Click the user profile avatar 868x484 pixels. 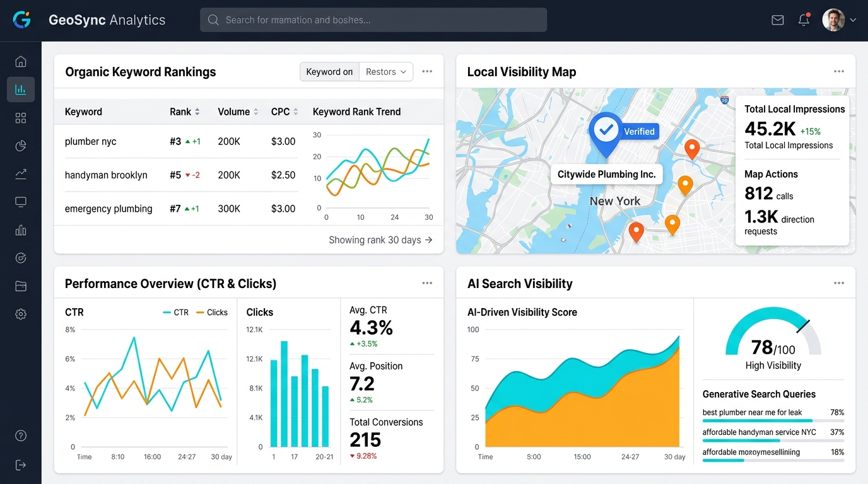pos(833,20)
